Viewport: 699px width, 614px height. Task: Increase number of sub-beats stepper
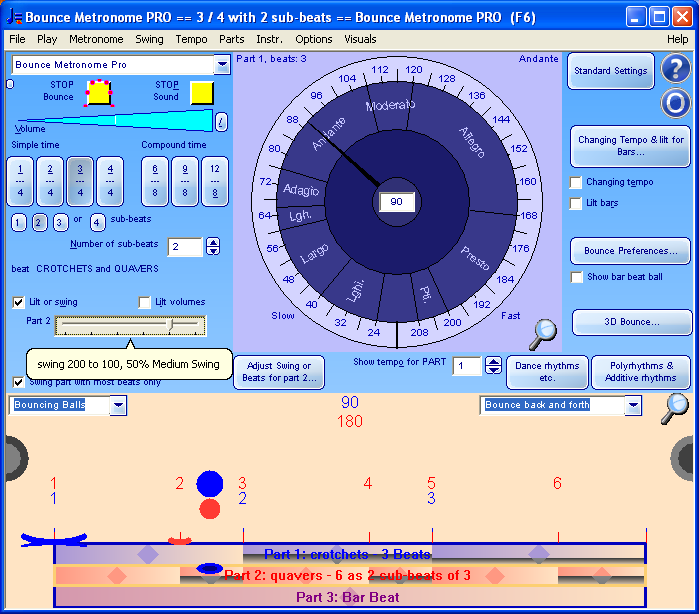click(x=213, y=243)
